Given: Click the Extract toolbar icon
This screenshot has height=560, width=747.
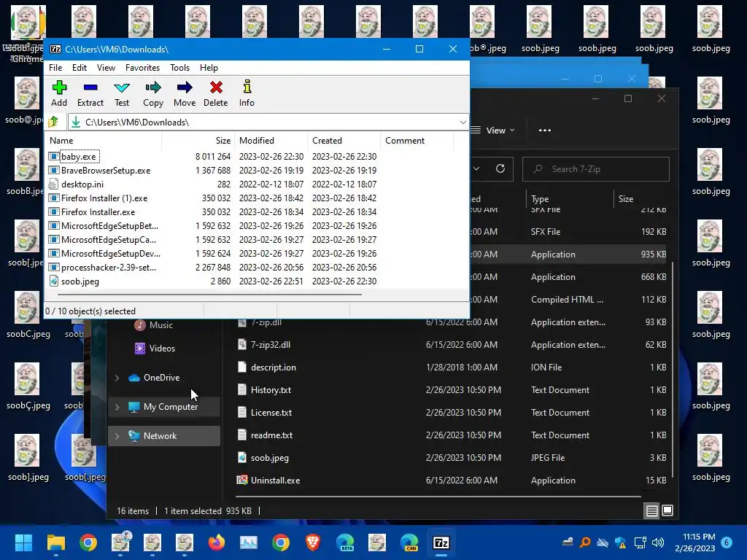Looking at the screenshot, I should [90, 94].
